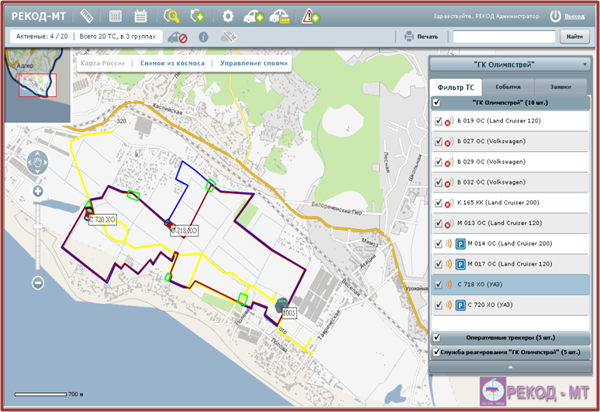Click the magnifier search icon in the toolbar
Image resolution: width=600 pixels, height=412 pixels.
(172, 16)
